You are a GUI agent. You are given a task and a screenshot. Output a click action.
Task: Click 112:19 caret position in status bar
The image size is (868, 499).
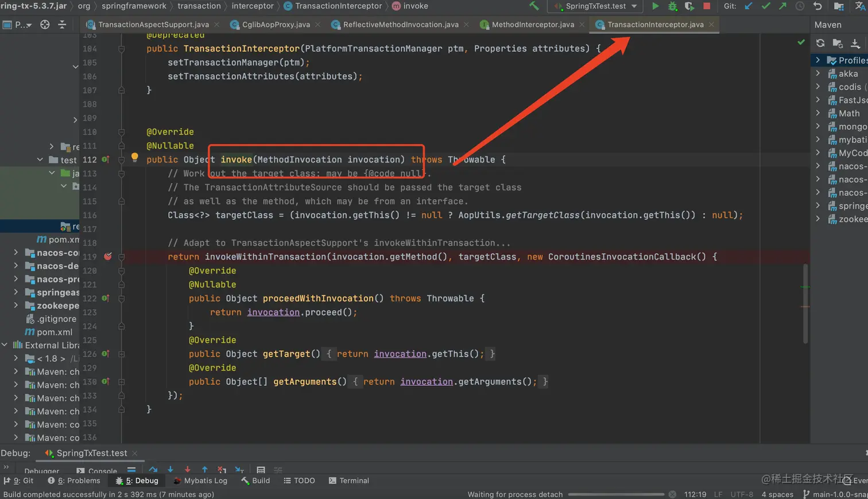pyautogui.click(x=695, y=494)
